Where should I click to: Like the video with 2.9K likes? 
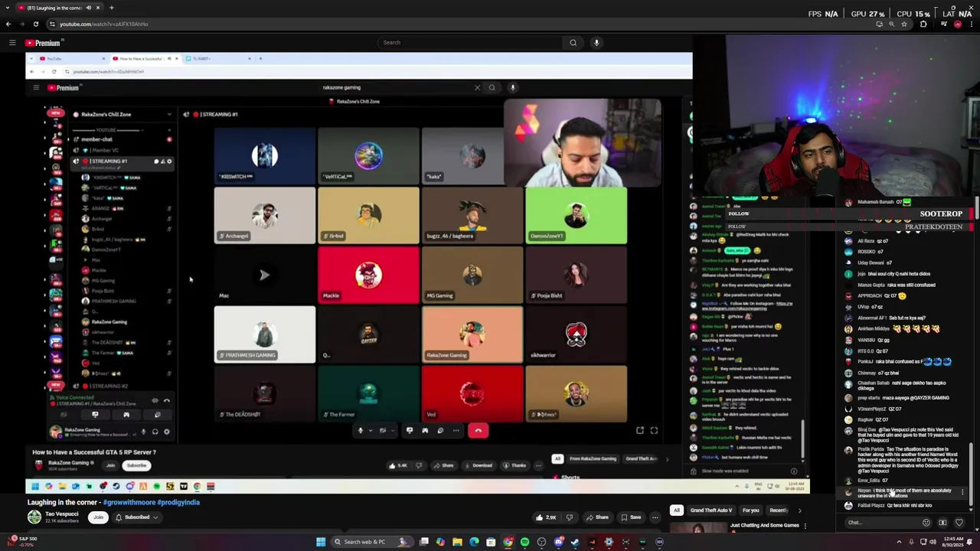click(547, 517)
